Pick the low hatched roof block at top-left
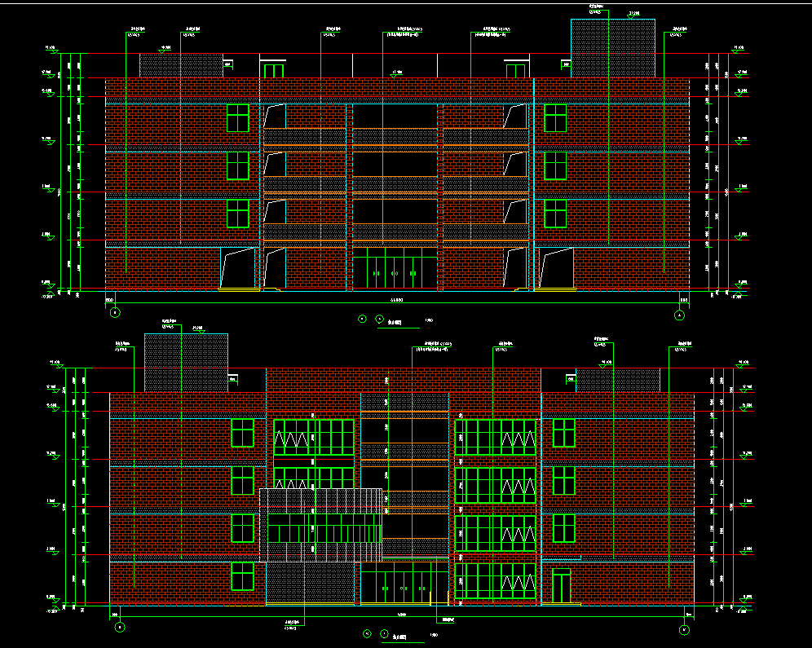This screenshot has width=812, height=648. [x=181, y=66]
